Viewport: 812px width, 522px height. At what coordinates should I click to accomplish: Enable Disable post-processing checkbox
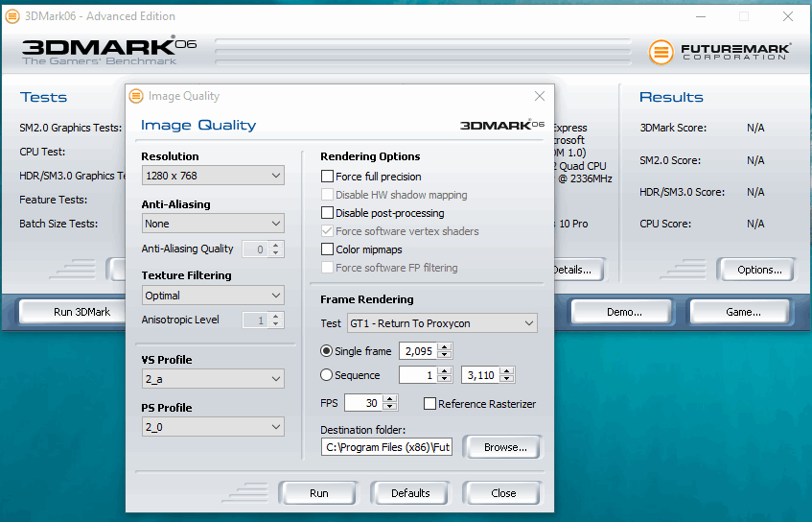(327, 212)
